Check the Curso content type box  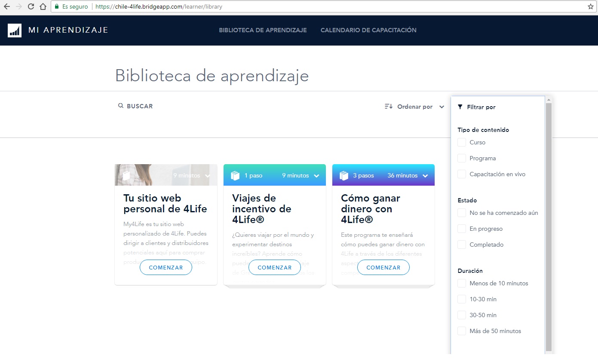click(462, 142)
